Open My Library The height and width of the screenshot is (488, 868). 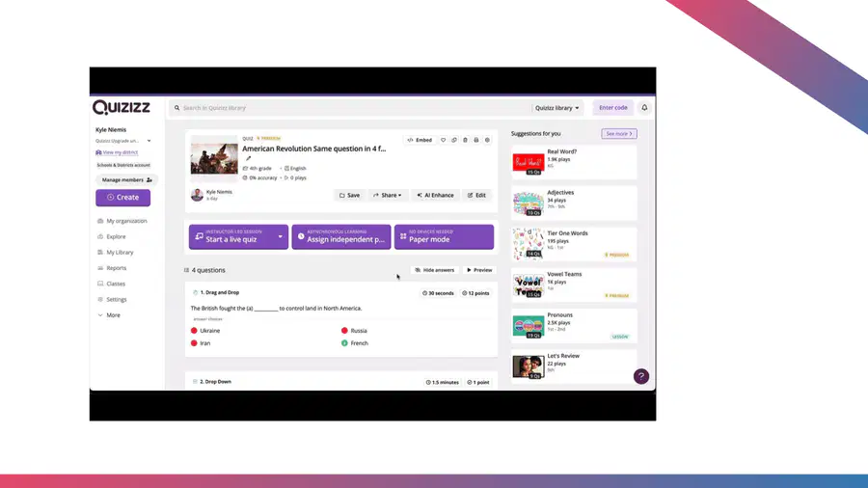(120, 253)
